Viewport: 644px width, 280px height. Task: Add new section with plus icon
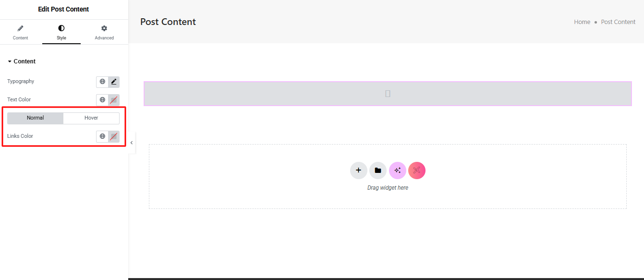pyautogui.click(x=358, y=170)
